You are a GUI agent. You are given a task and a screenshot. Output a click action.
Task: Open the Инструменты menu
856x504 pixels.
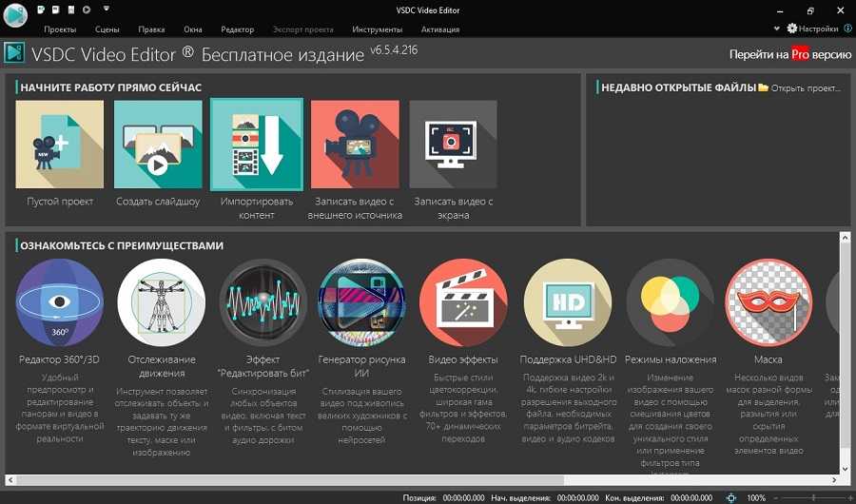[x=377, y=29]
